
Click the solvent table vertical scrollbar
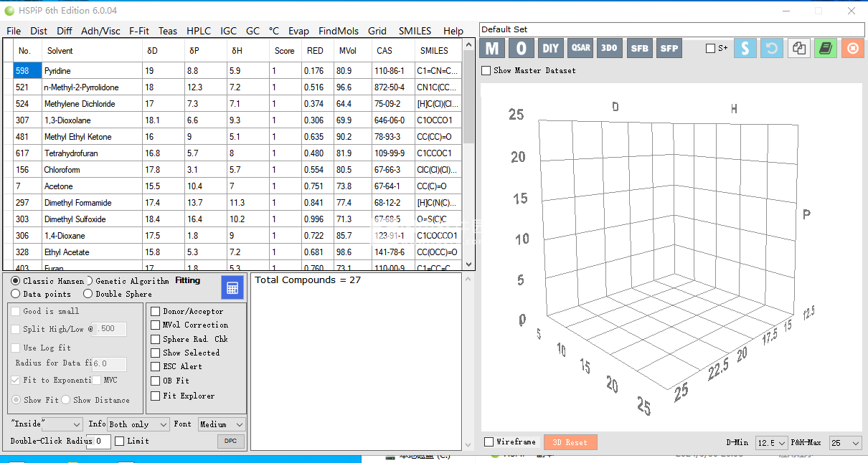pyautogui.click(x=469, y=153)
